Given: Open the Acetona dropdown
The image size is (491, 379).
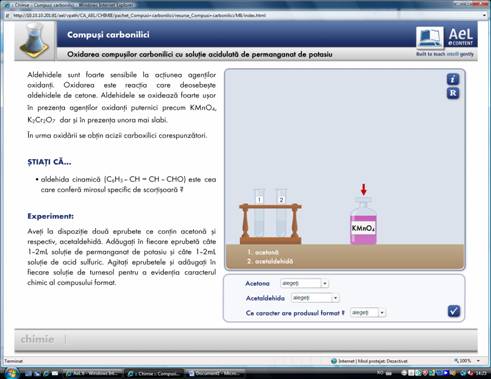Looking at the screenshot, I should (305, 283).
